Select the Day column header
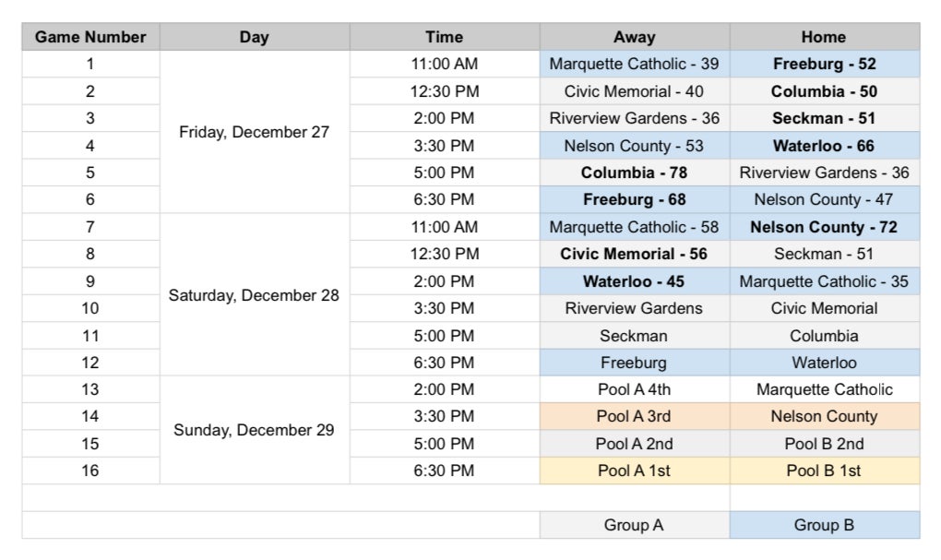Viewport: 941px width, 560px height. pos(255,37)
